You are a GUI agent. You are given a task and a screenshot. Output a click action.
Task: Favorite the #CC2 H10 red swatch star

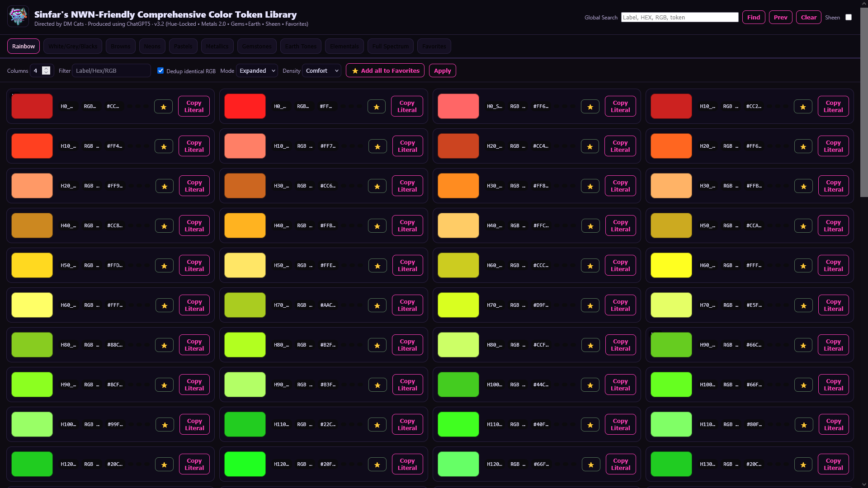803,107
